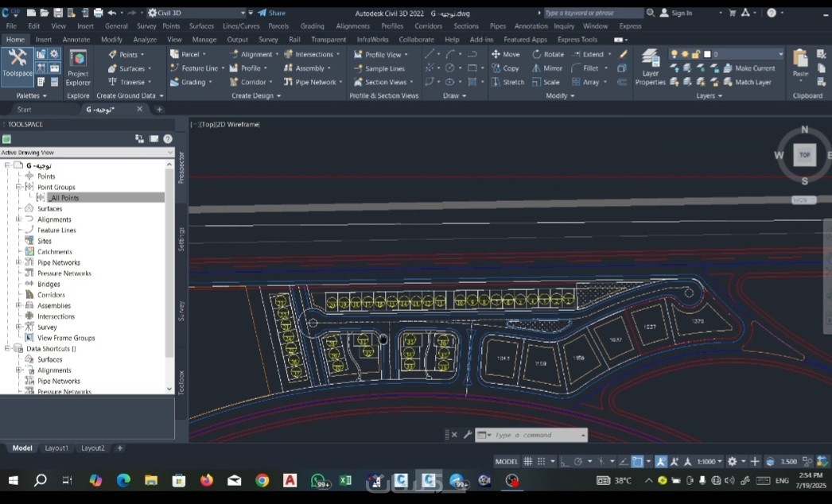Toggle grid display in status bar
This screenshot has width=832, height=504.
pyautogui.click(x=527, y=461)
